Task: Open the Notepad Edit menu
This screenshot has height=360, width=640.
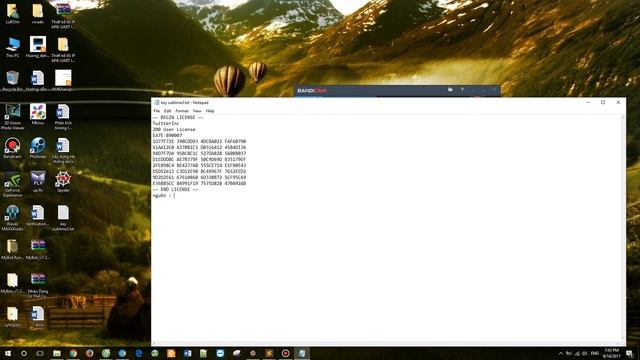Action: coord(167,111)
